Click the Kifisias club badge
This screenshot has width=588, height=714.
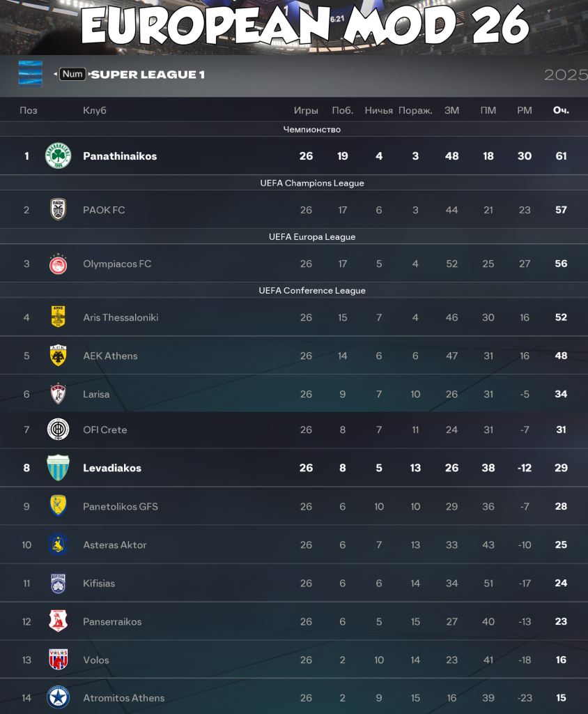tap(58, 583)
